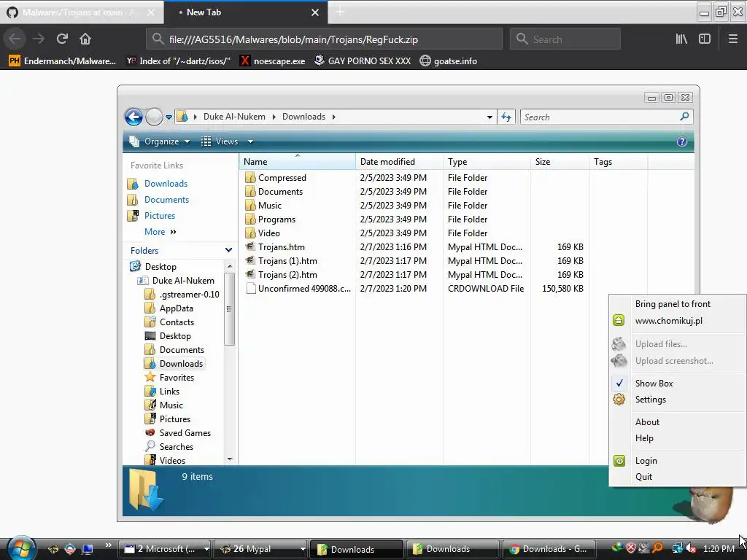Sort by the Name column header
The height and width of the screenshot is (560, 747).
(x=298, y=161)
